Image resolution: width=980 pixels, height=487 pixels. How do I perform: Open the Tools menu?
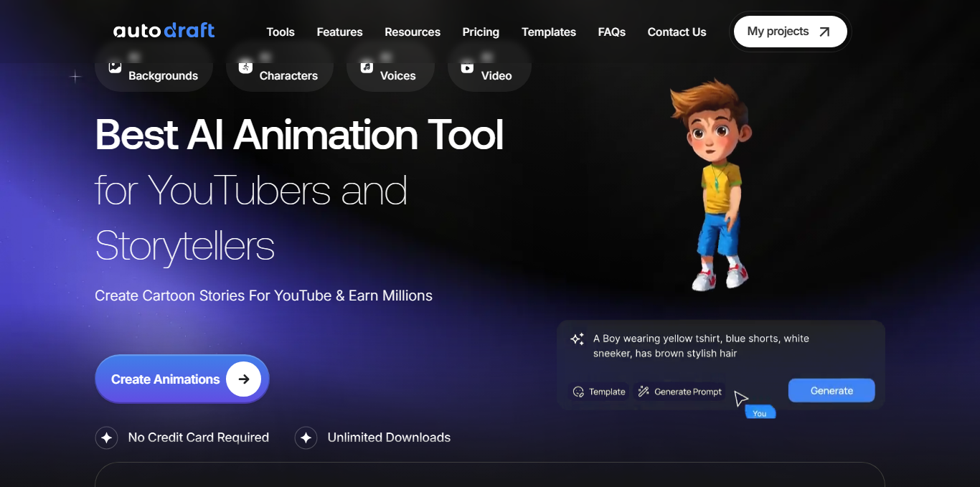(281, 32)
